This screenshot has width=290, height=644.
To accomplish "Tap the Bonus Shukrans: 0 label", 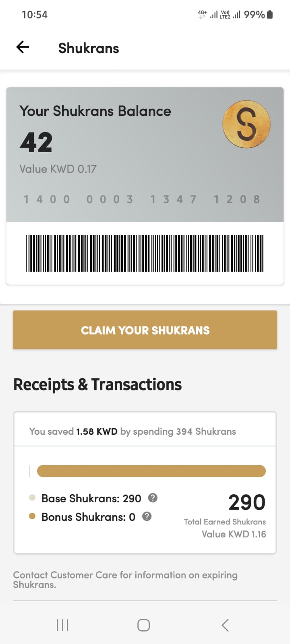I will pos(88,517).
